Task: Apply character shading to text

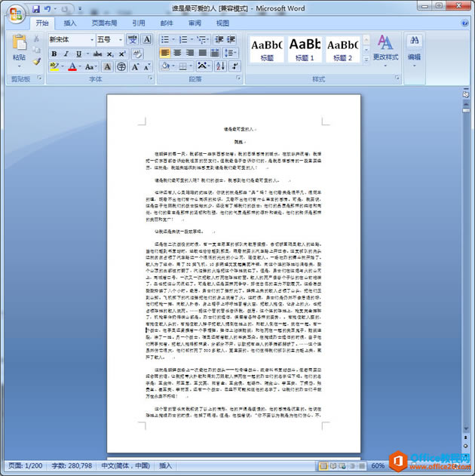Action: pyautogui.click(x=107, y=66)
